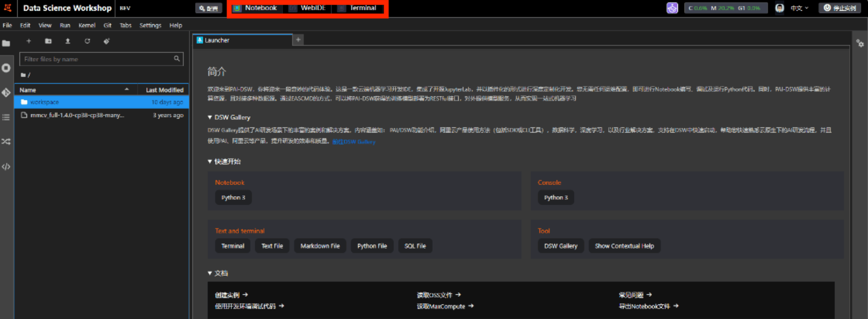Screen dimensions: 868x319
Task: Click the purple assistant icon in top bar
Action: point(672,8)
